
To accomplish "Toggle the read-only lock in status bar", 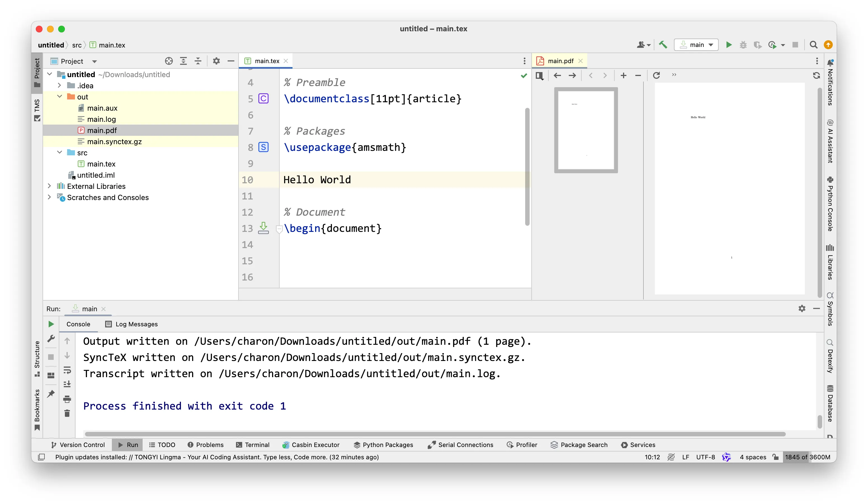I will coord(775,457).
